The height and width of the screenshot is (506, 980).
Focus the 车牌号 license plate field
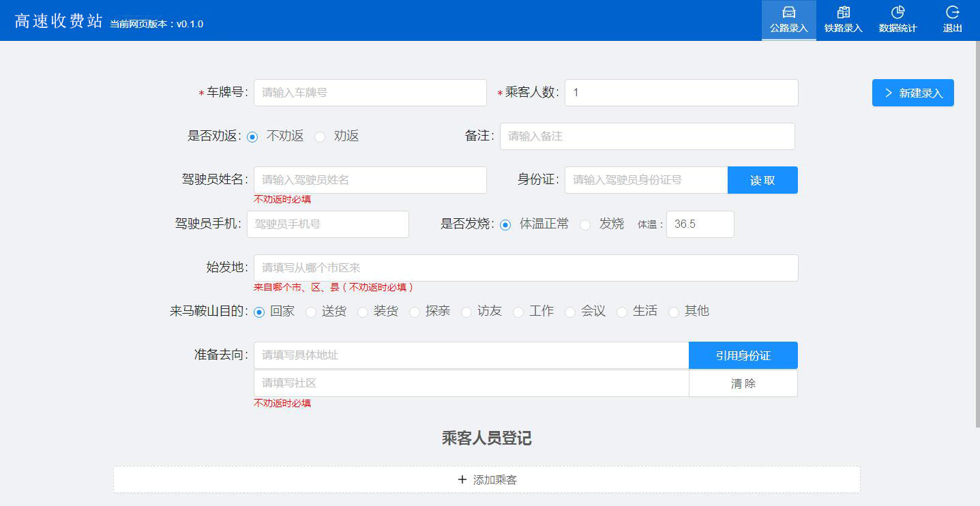(x=370, y=93)
